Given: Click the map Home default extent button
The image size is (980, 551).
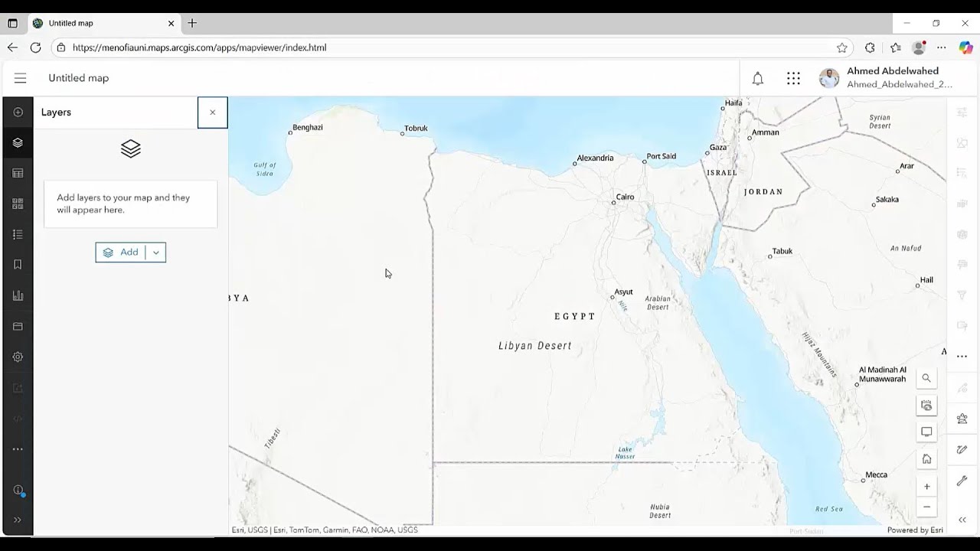Looking at the screenshot, I should [926, 459].
